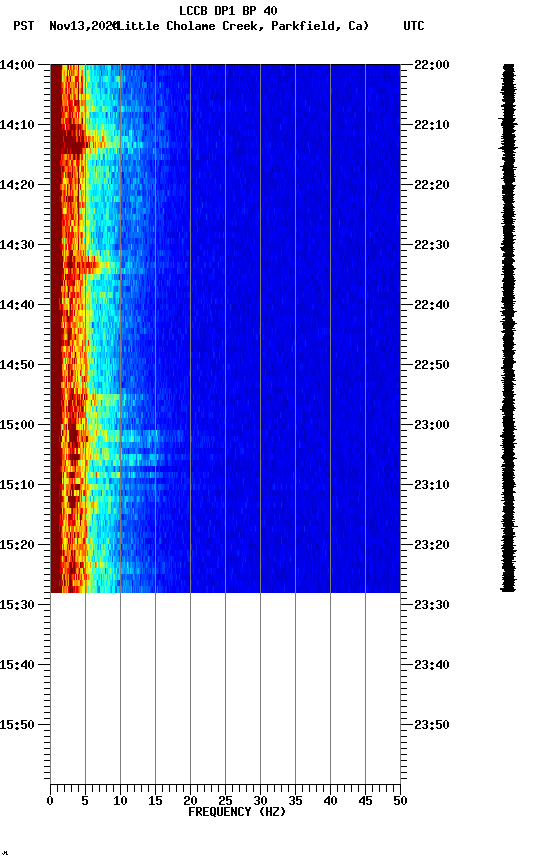The width and height of the screenshot is (552, 864).
Task: Click the '14:10' PST time label
Action: 17,125
